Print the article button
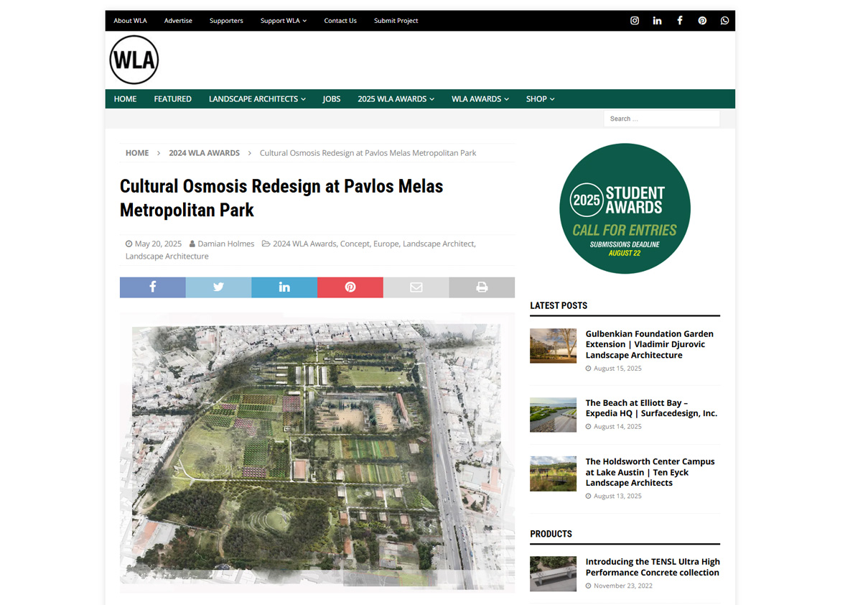Screen dimensions: 868x605 tap(482, 287)
